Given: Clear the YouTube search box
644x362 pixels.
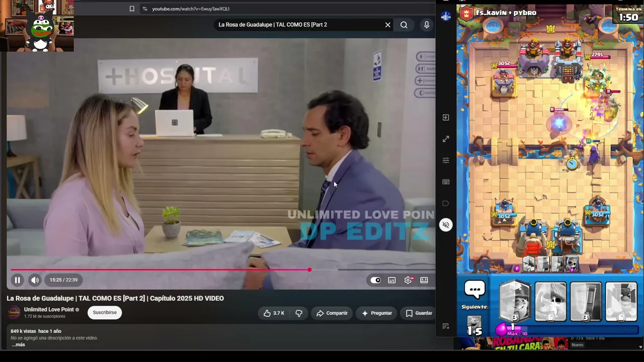Looking at the screenshot, I should pyautogui.click(x=388, y=25).
